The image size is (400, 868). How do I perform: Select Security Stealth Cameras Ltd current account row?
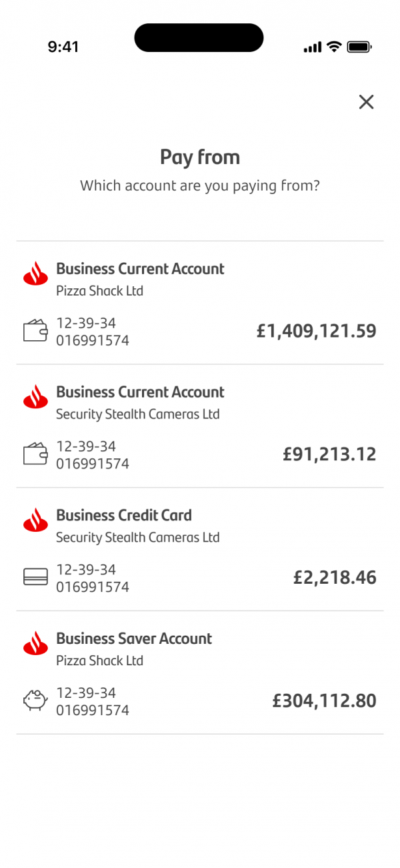[200, 424]
